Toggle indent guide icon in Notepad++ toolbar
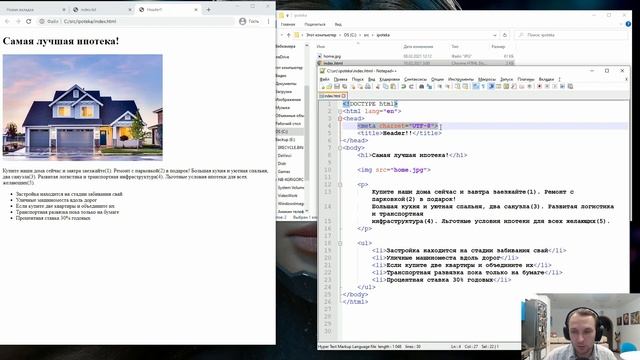The width and height of the screenshot is (640, 360). click(x=491, y=87)
